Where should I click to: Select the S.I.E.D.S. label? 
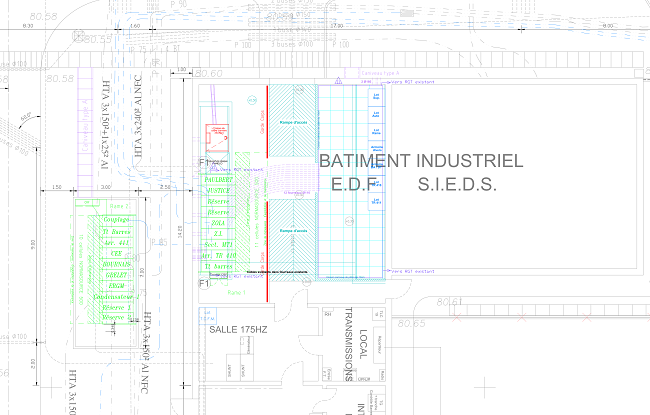457,184
